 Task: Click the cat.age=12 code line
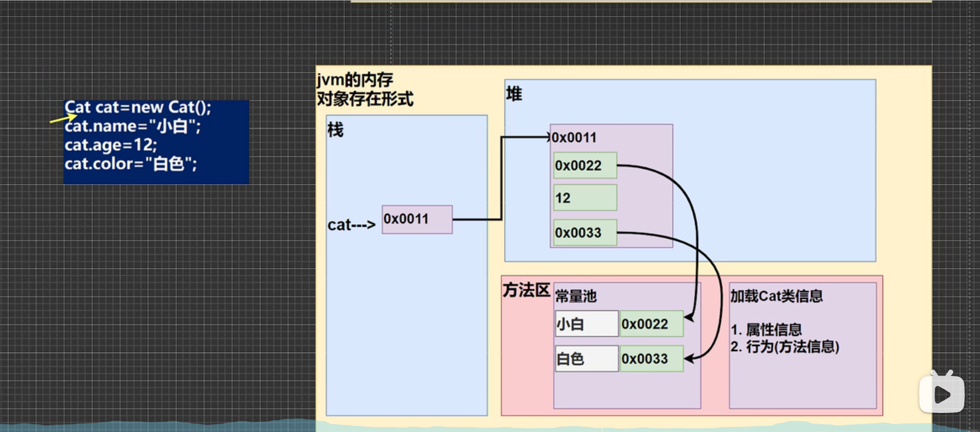coord(111,145)
